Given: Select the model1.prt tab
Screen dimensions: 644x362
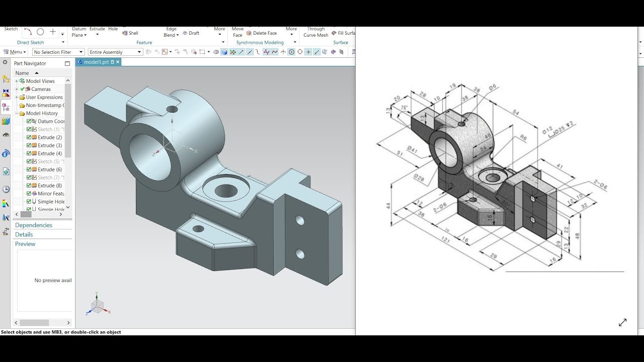Looking at the screenshot, I should [97, 61].
